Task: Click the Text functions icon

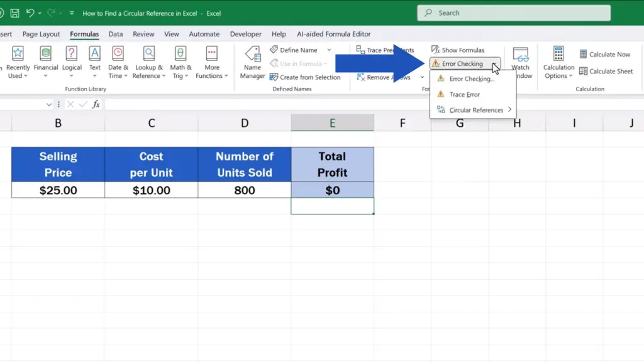Action: pos(94,62)
